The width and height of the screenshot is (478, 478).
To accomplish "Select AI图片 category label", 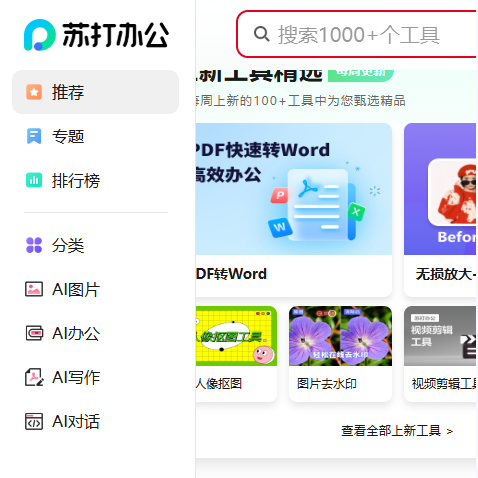I will coord(76,289).
